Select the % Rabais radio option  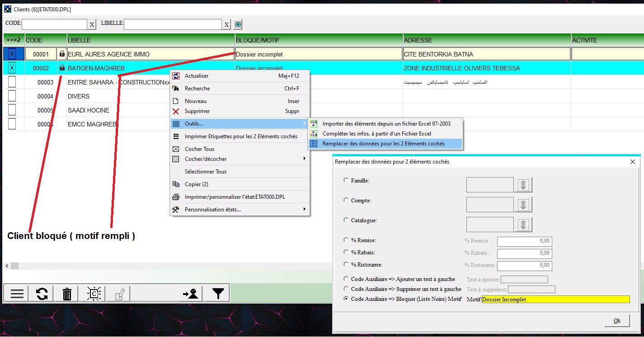click(x=347, y=252)
